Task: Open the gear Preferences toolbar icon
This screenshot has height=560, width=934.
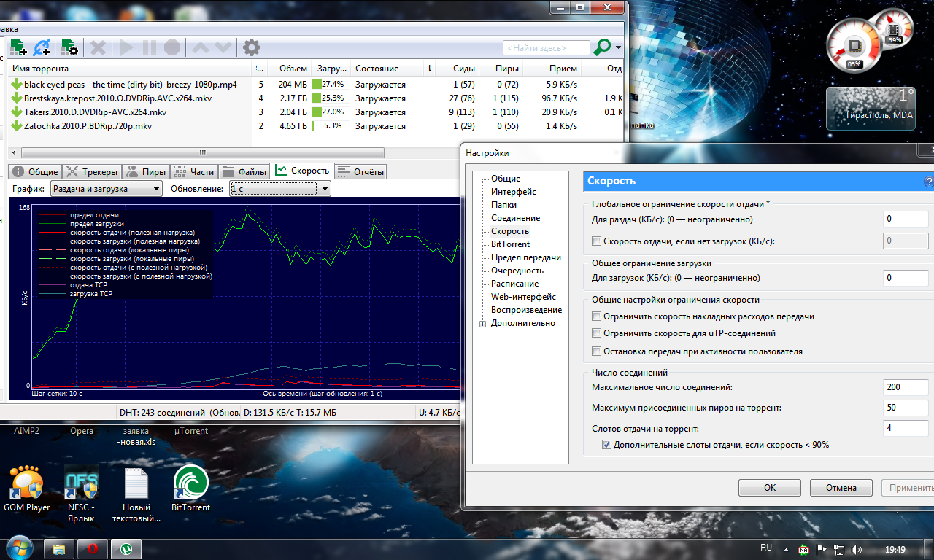Action: 252,48
